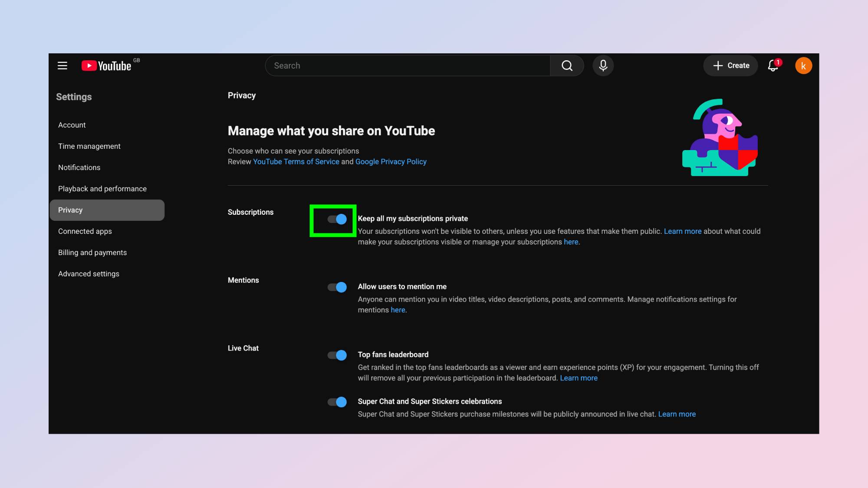Click the Create button
This screenshot has height=488, width=868.
730,66
